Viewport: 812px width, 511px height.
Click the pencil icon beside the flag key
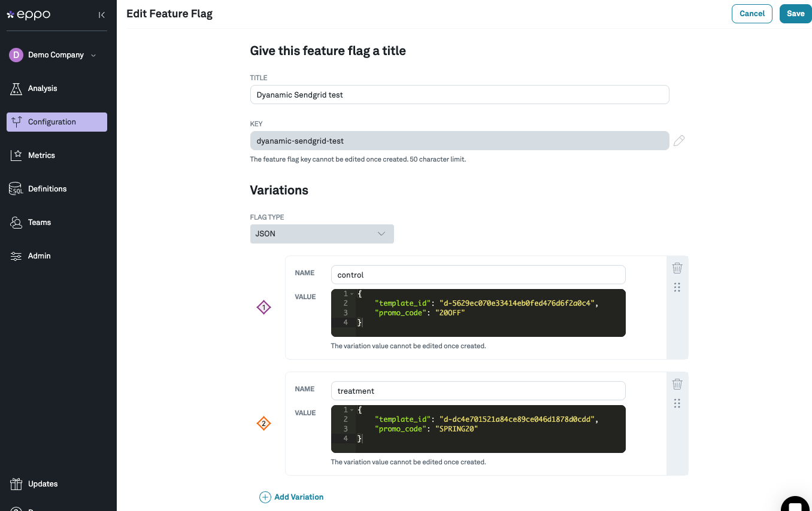tap(679, 140)
